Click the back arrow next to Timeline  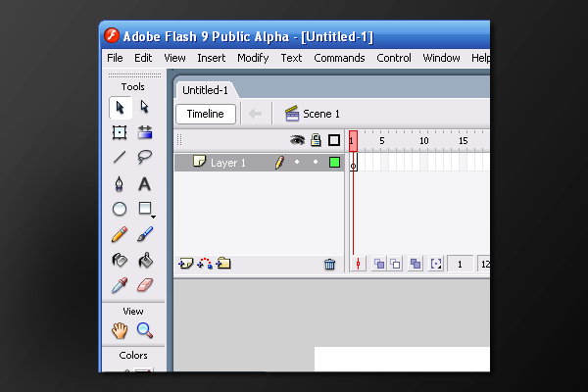coord(256,114)
